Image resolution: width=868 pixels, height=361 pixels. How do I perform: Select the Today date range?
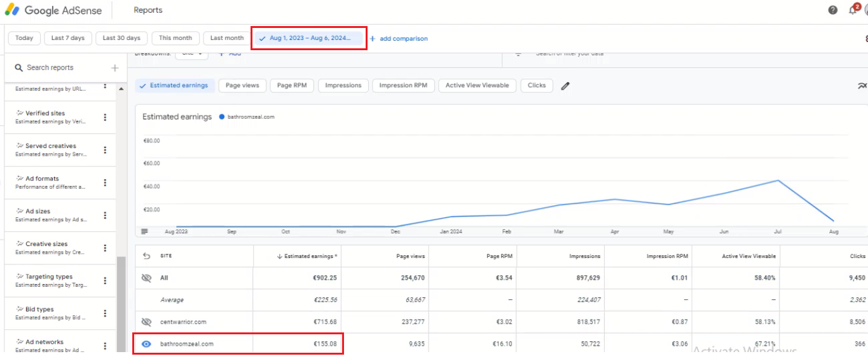24,38
